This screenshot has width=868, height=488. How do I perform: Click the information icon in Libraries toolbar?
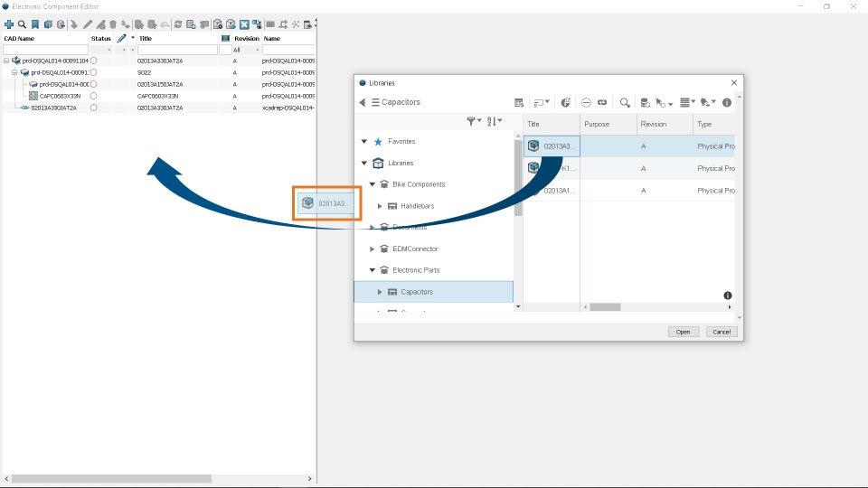point(727,102)
